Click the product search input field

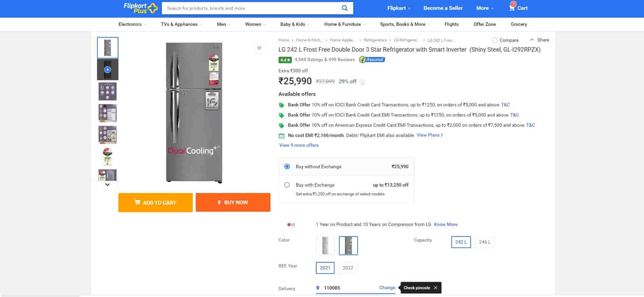pos(251,8)
